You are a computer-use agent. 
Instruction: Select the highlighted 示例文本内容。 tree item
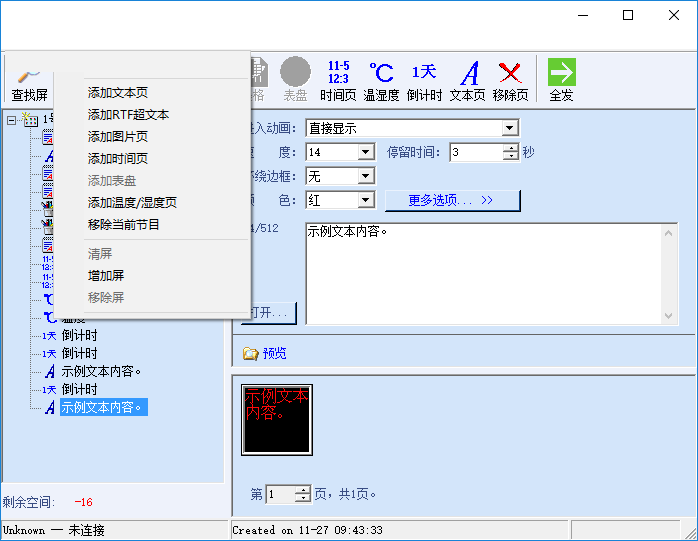point(104,407)
